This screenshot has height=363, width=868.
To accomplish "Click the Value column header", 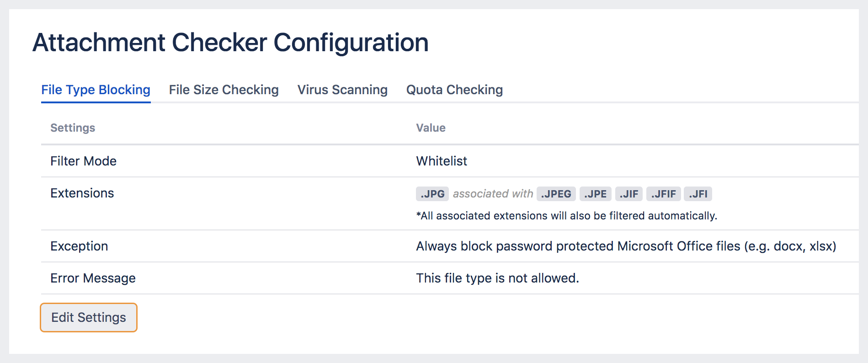I will (431, 128).
